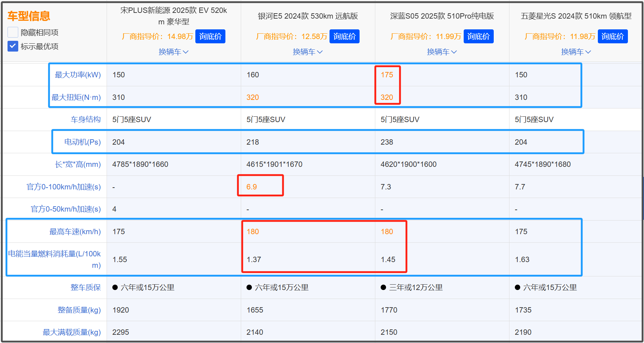Click the 官方0-50km/h加速(s) row label
Viewport: 644px width, 343px height.
66,209
